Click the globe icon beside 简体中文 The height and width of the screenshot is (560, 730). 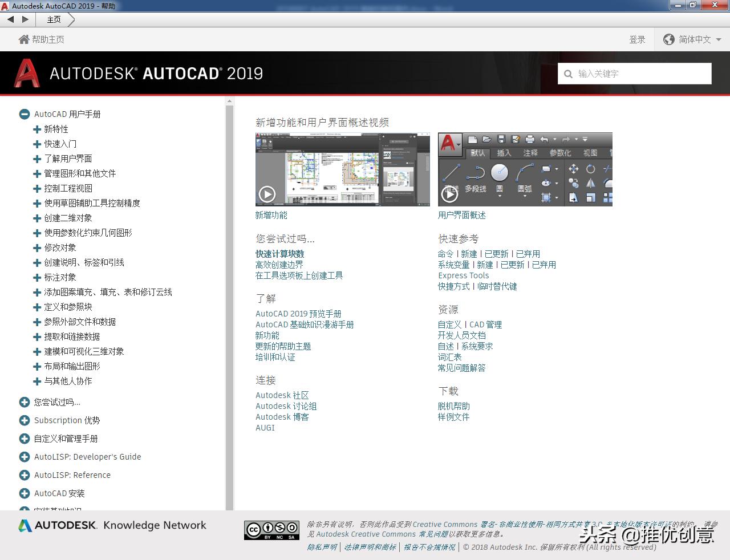pos(668,39)
